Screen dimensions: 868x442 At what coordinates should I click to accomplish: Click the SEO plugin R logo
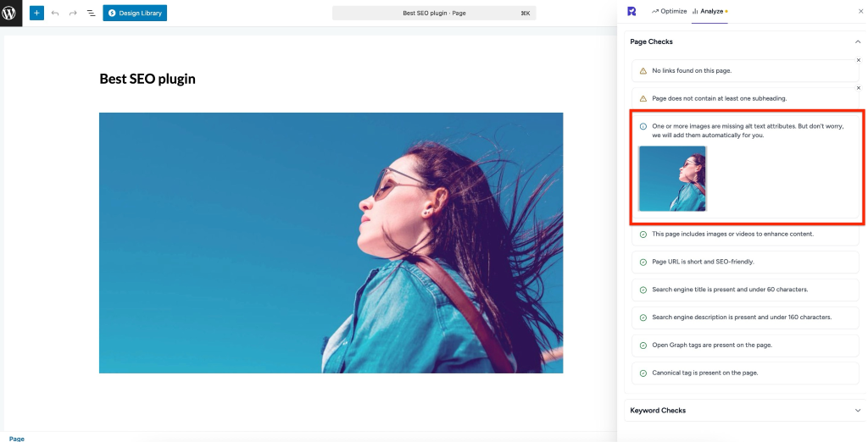click(x=632, y=11)
